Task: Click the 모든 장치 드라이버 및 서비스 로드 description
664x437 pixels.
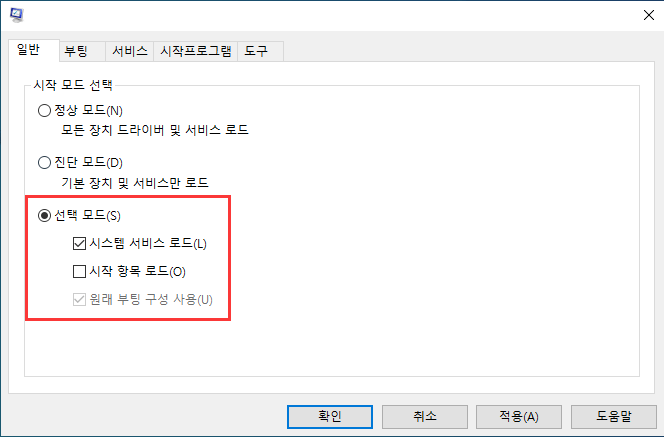Action: click(x=155, y=130)
